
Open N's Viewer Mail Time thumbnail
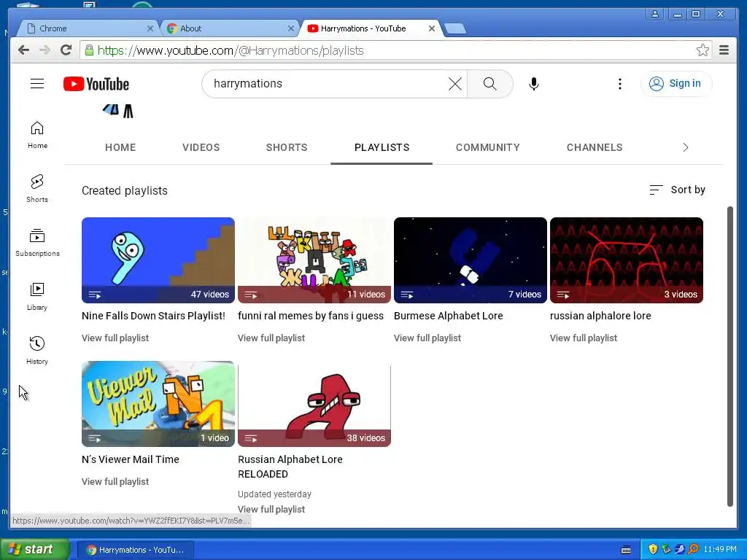pos(158,404)
